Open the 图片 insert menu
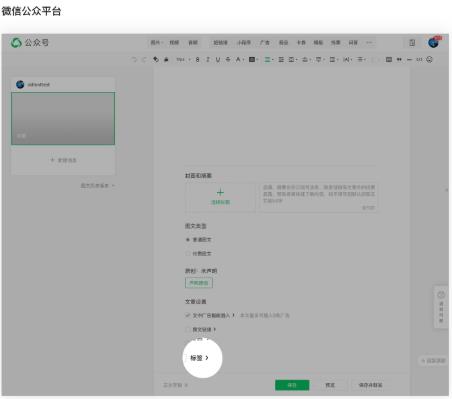Screen dimensions: 452x399 click(x=156, y=43)
